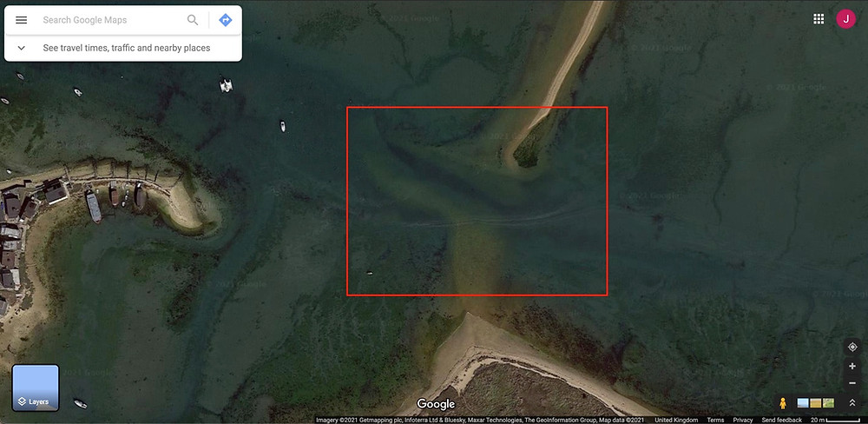Toggle the Layers map type tile

(36, 388)
